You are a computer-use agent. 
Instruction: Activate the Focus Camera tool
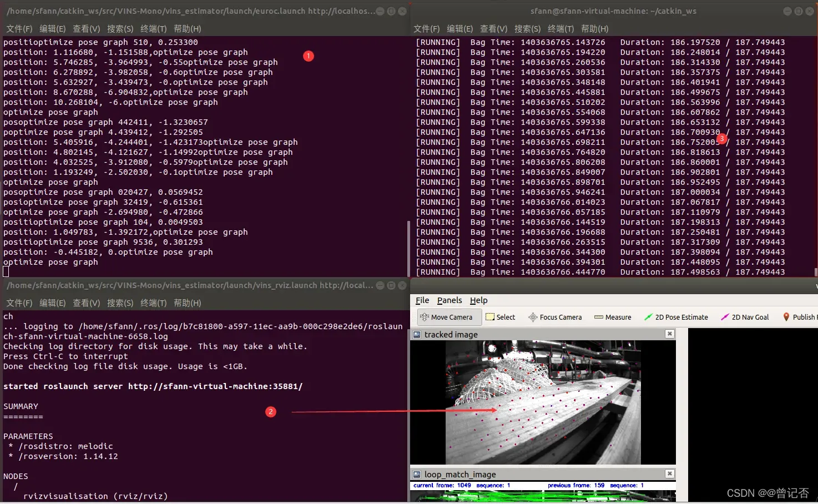pyautogui.click(x=556, y=317)
